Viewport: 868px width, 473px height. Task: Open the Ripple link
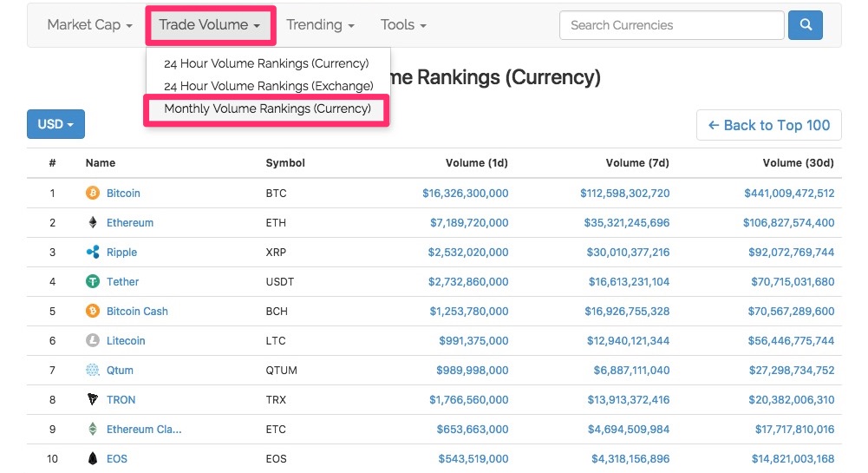tap(121, 252)
